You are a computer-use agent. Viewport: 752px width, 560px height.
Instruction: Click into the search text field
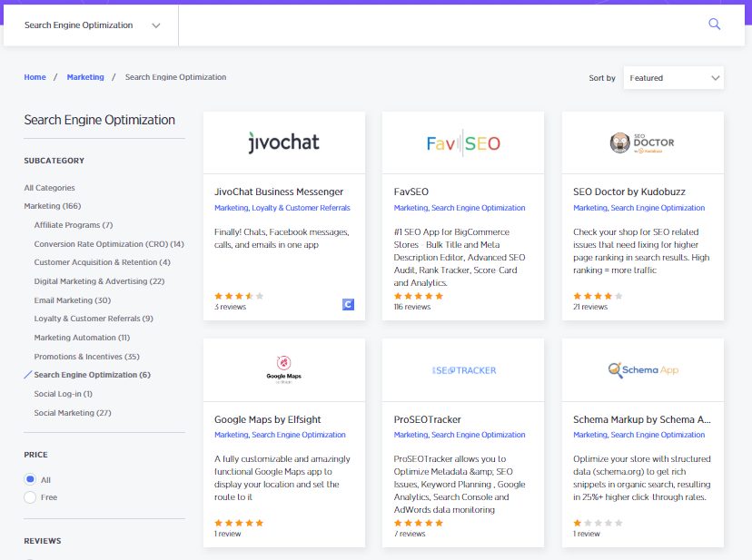point(439,25)
